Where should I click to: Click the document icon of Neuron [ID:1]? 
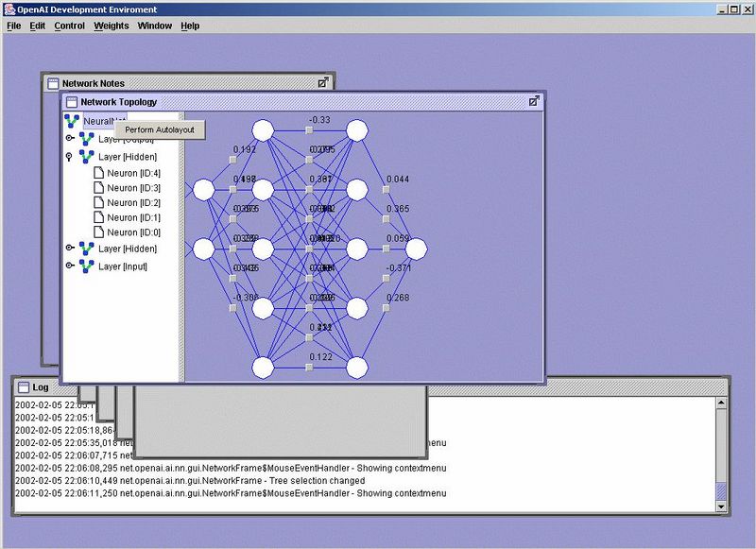coord(99,217)
